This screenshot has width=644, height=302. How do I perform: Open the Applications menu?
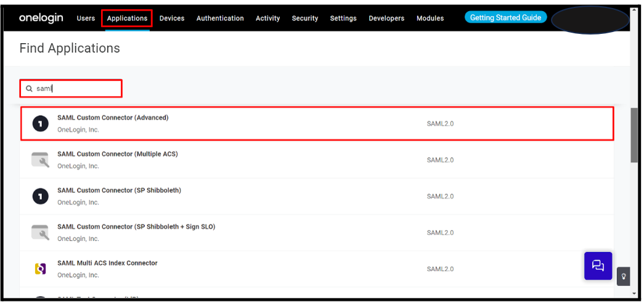click(127, 18)
